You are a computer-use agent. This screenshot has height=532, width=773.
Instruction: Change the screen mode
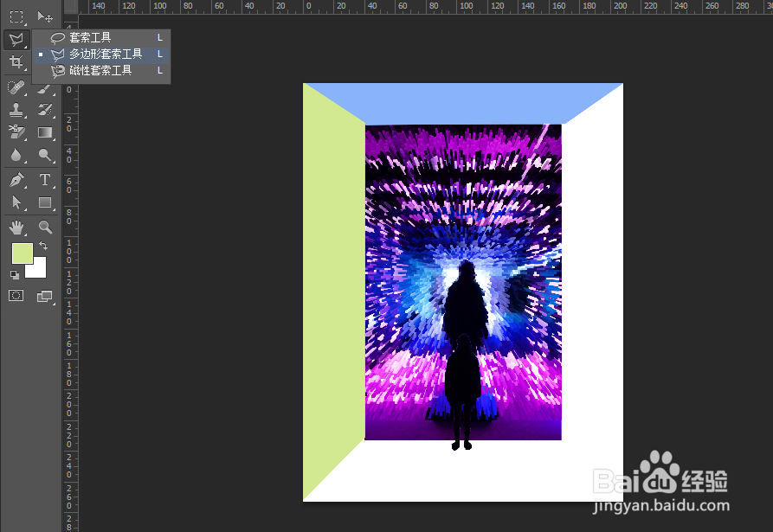click(x=45, y=296)
